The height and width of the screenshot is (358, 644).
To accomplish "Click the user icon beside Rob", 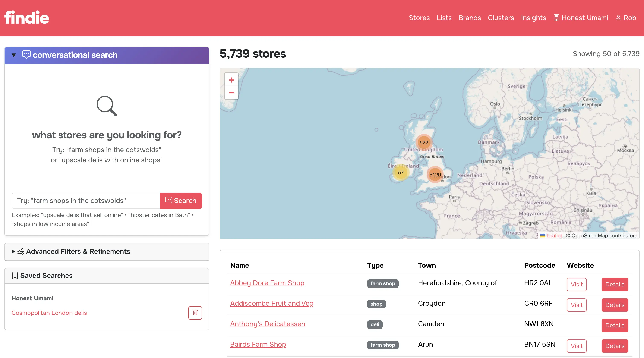I will tap(619, 18).
